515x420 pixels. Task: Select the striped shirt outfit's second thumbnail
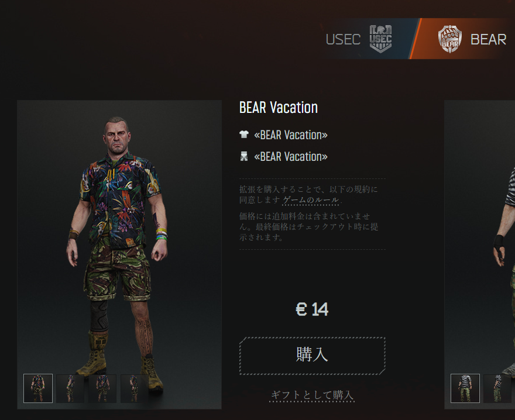pyautogui.click(x=498, y=388)
